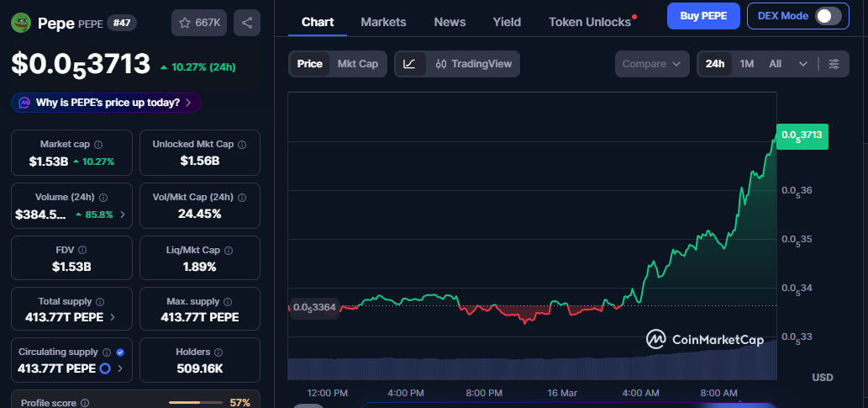The height and width of the screenshot is (408, 868).
Task: Click the 509.16K holders value
Action: [199, 368]
